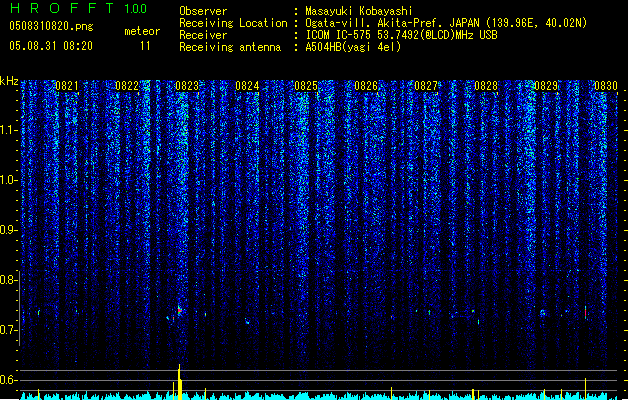
Task: Click the Receiving antenna label
Action: 230,47
